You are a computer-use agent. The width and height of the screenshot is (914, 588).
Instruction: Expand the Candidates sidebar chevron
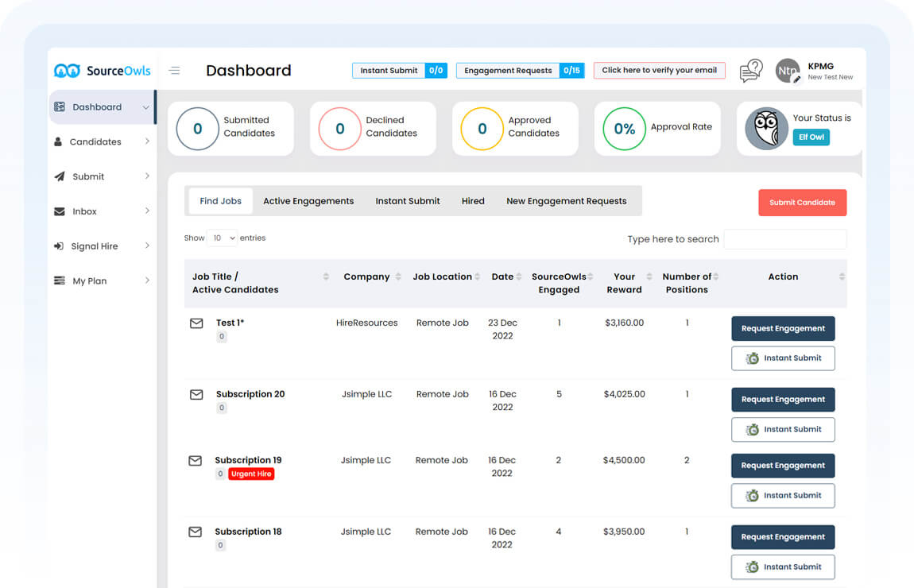147,141
